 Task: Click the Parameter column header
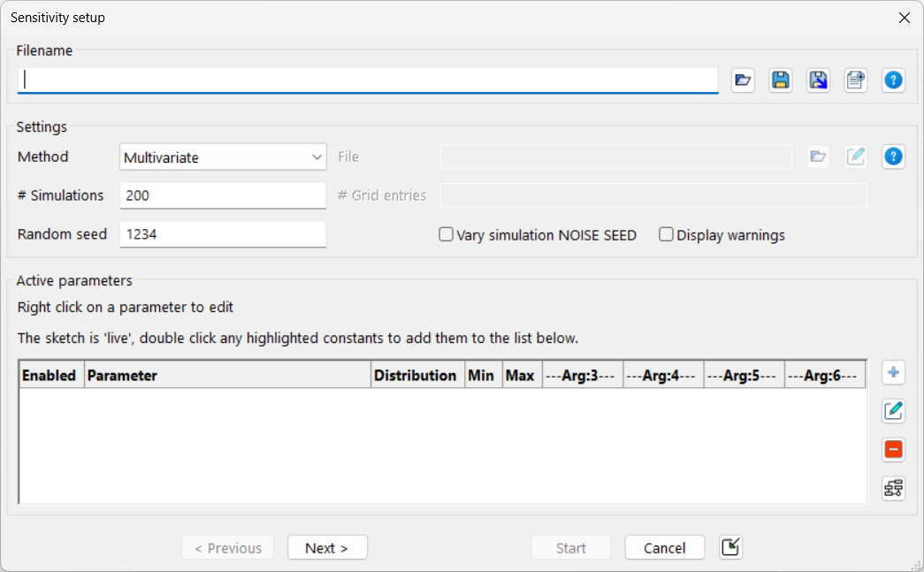pos(227,376)
